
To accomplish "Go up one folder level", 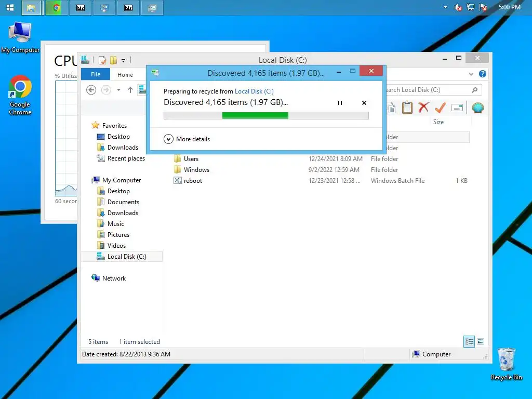I will [x=130, y=90].
